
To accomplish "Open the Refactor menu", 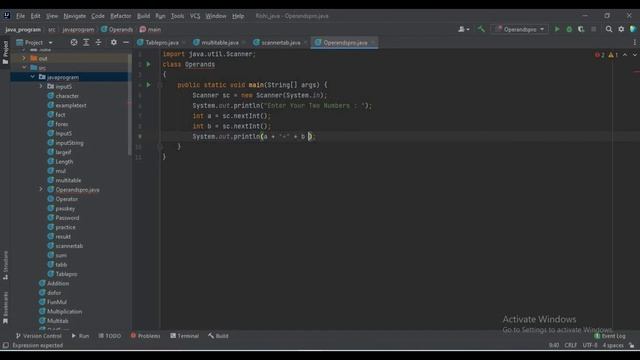I will tap(121, 16).
